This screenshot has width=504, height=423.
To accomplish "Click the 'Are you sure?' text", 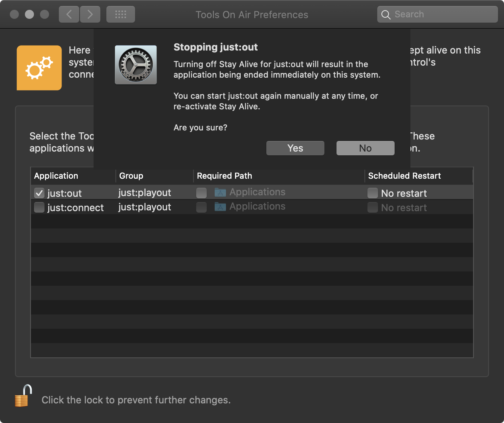I will click(x=200, y=128).
